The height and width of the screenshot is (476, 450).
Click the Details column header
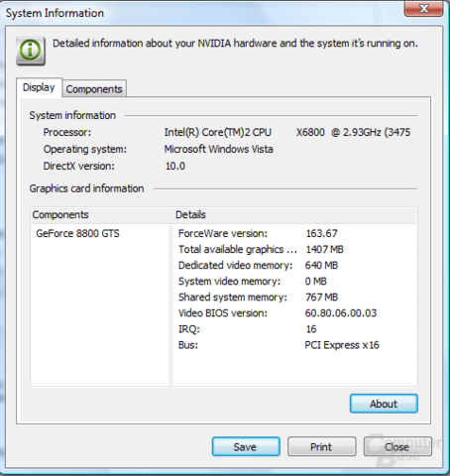click(190, 215)
